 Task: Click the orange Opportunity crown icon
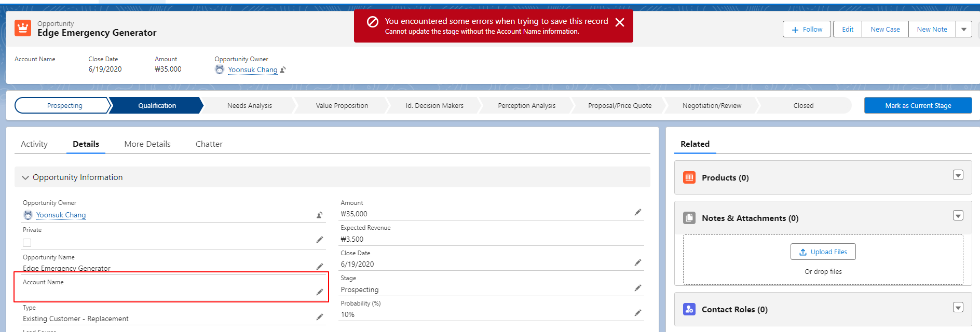23,28
